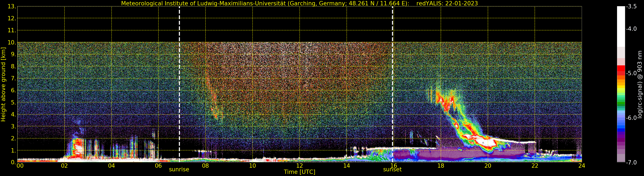Click the white dashed sunset line
The width and height of the screenshot is (644, 176).
[x=393, y=84]
